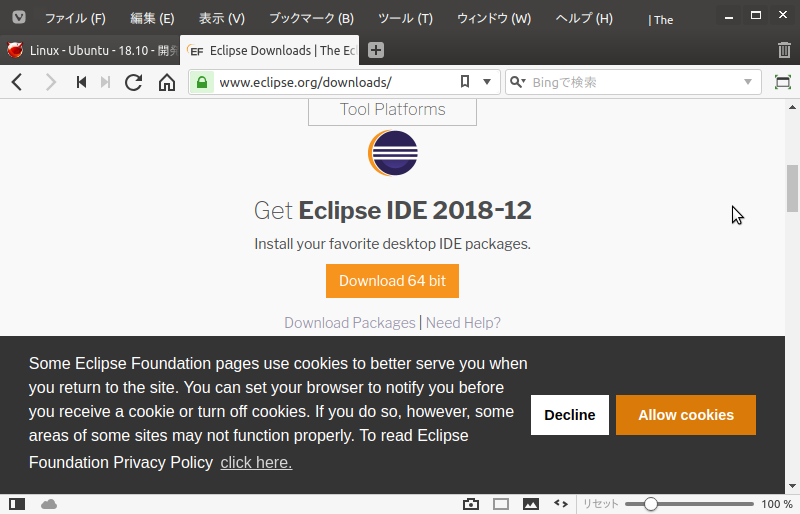The width and height of the screenshot is (800, 514).
Task: Adjust the zoom slider handle
Action: [x=651, y=504]
